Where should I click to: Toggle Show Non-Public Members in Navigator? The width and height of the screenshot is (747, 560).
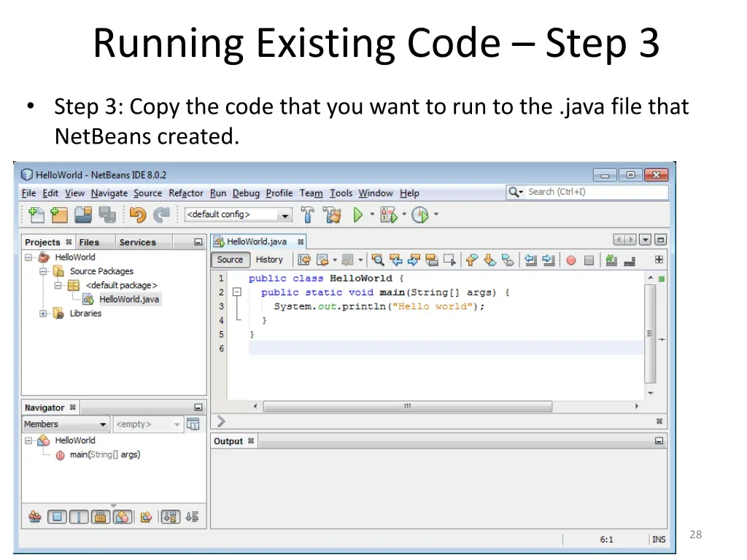[101, 517]
